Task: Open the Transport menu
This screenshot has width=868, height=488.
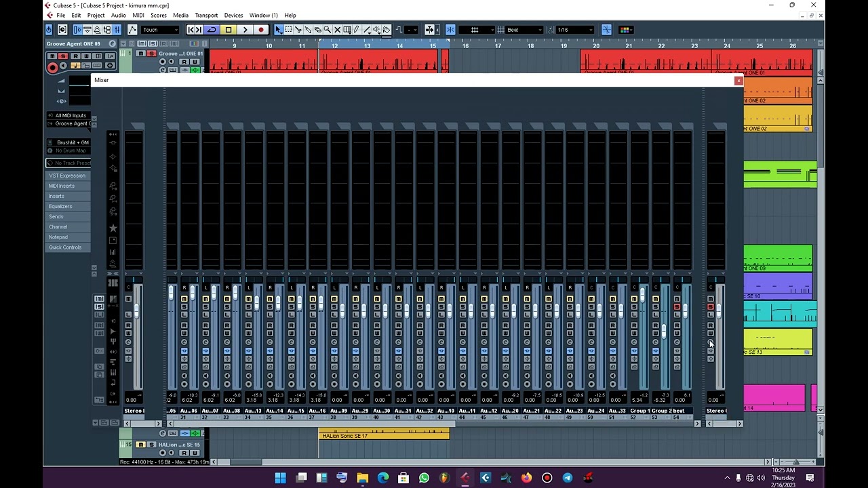Action: [206, 15]
